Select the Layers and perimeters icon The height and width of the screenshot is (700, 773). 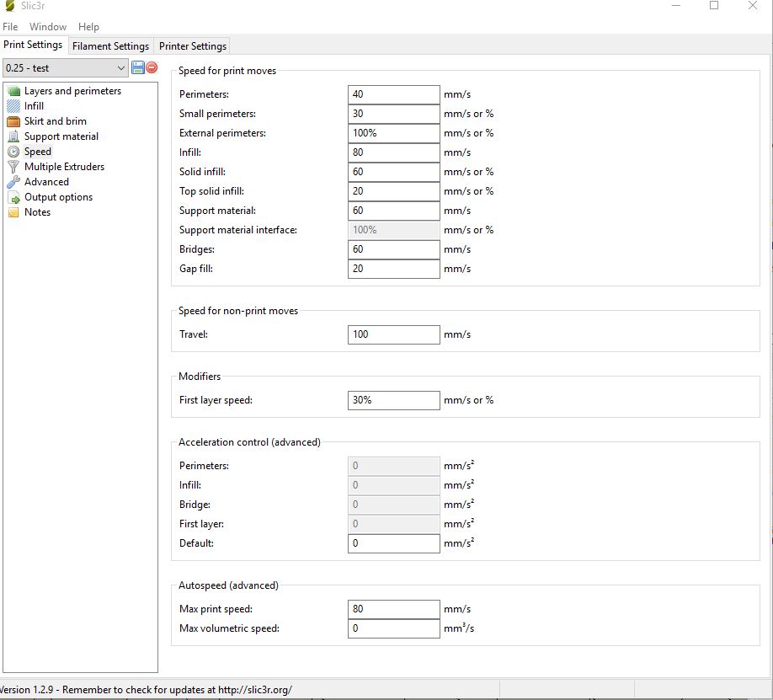pos(13,91)
